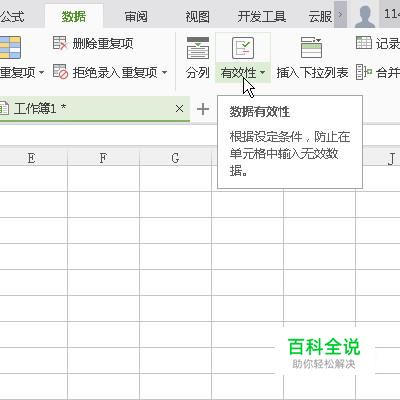Click the highlight duplicates table icon

point(10,47)
